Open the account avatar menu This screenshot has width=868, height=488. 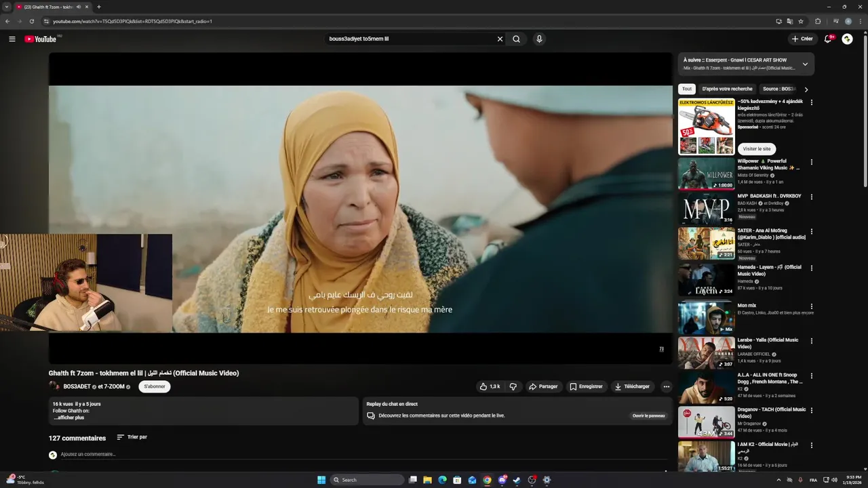click(847, 39)
